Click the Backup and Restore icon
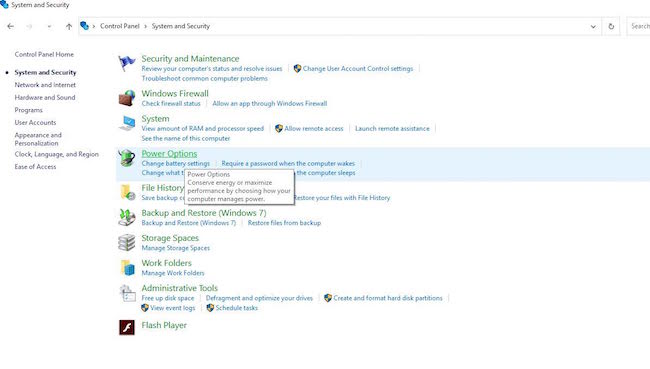The image size is (650, 369). pos(127,218)
